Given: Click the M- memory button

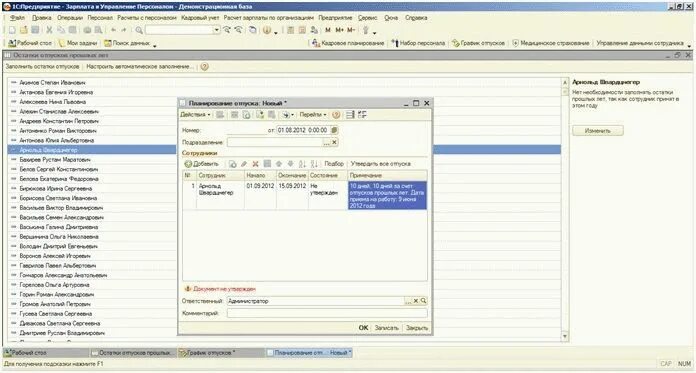Looking at the screenshot, I should (351, 30).
